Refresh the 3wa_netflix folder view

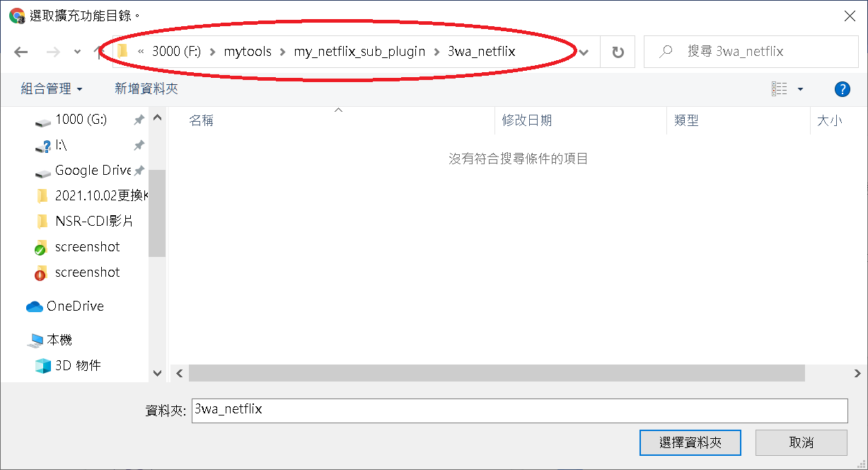(x=618, y=52)
